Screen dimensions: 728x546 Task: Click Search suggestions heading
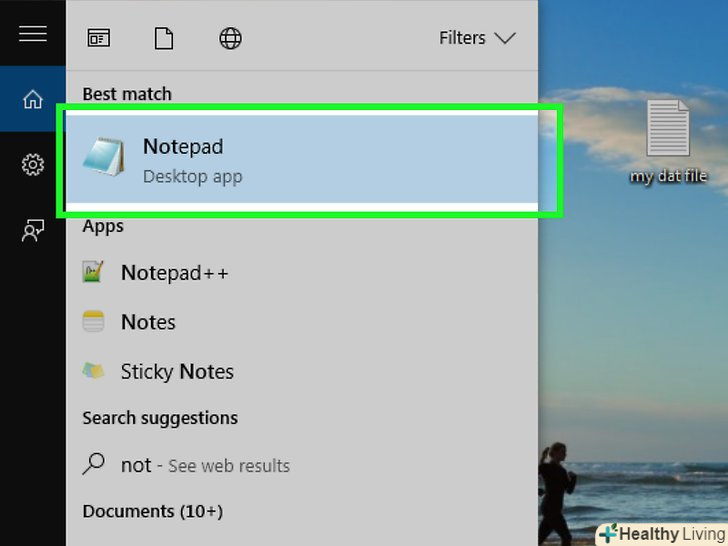click(x=160, y=418)
